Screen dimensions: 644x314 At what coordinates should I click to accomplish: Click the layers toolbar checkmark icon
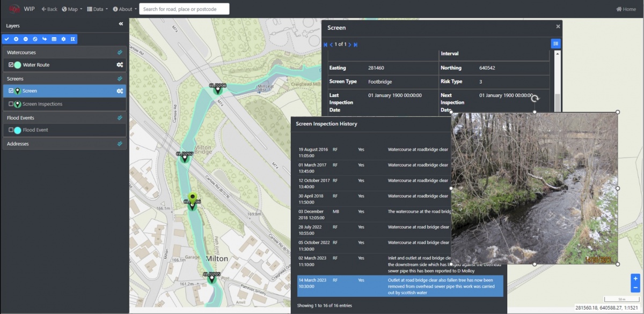tap(7, 39)
